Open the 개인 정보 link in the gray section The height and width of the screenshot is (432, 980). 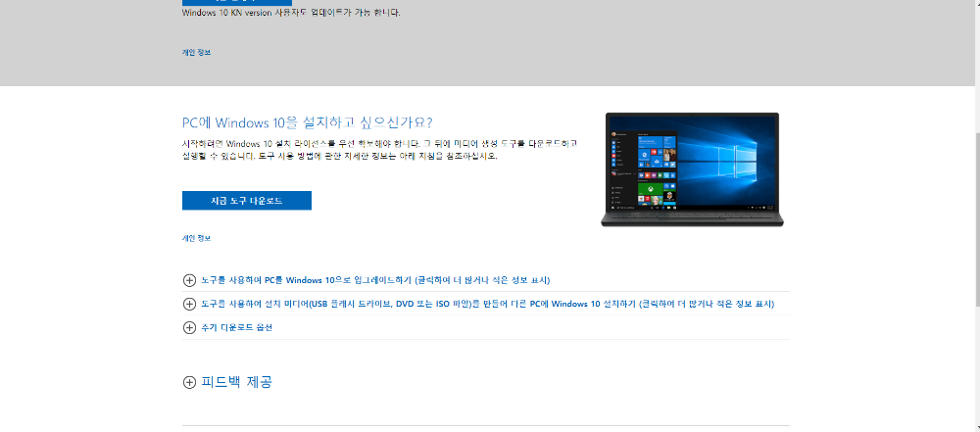point(196,53)
